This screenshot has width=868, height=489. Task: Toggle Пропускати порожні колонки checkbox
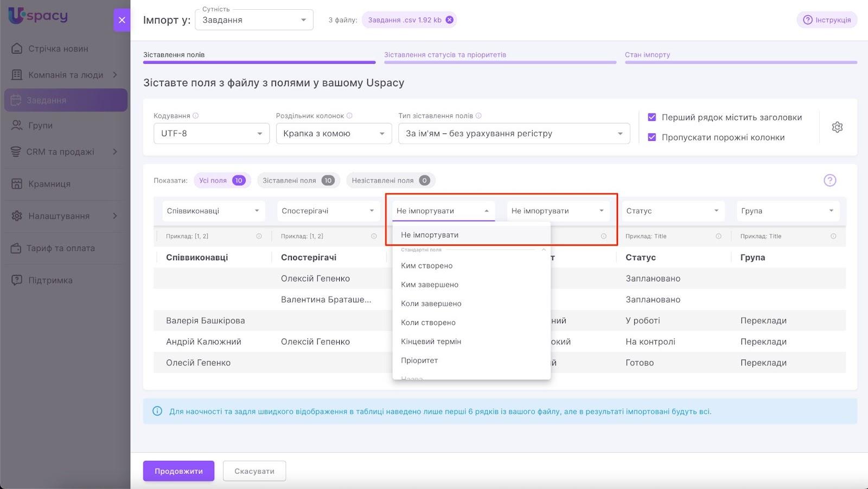coord(652,138)
